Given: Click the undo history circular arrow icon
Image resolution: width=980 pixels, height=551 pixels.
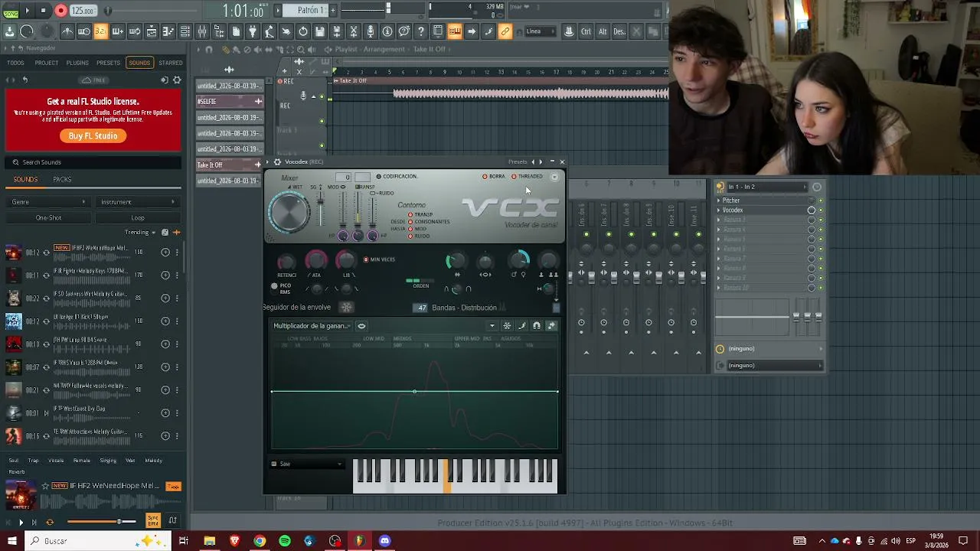Looking at the screenshot, I should tap(303, 31).
